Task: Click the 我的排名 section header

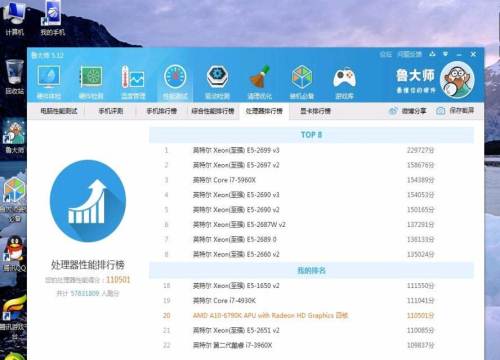Action: click(311, 270)
